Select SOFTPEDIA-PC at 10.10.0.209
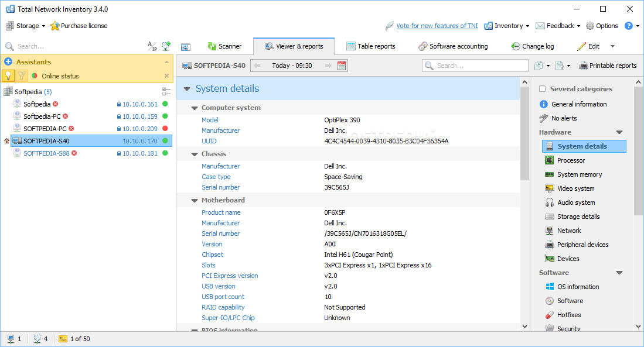Image resolution: width=644 pixels, height=347 pixels. click(91, 129)
